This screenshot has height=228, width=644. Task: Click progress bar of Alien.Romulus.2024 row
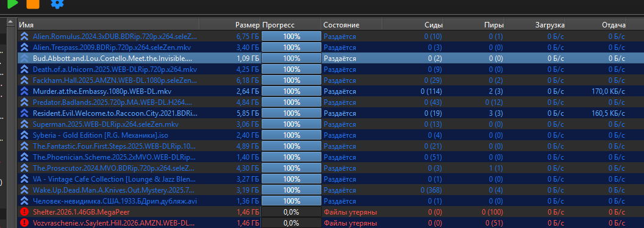click(291, 36)
